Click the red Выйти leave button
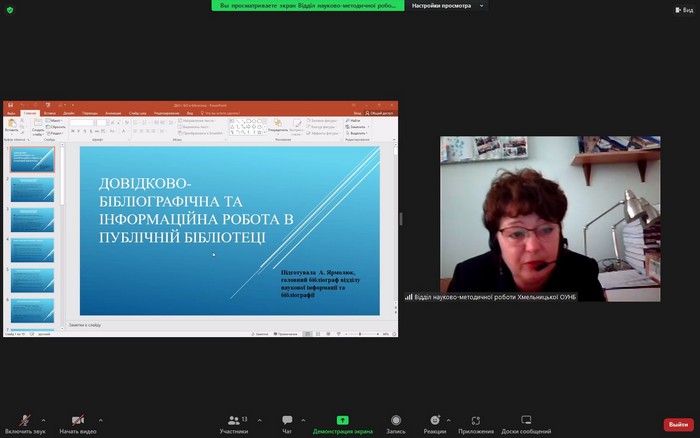Viewport: 700px width, 438px height. (x=678, y=424)
